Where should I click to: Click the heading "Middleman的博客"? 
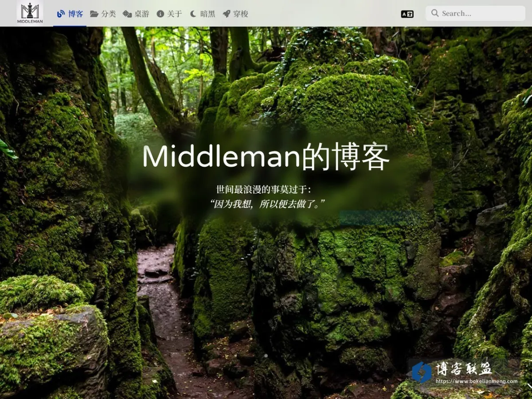click(x=266, y=157)
